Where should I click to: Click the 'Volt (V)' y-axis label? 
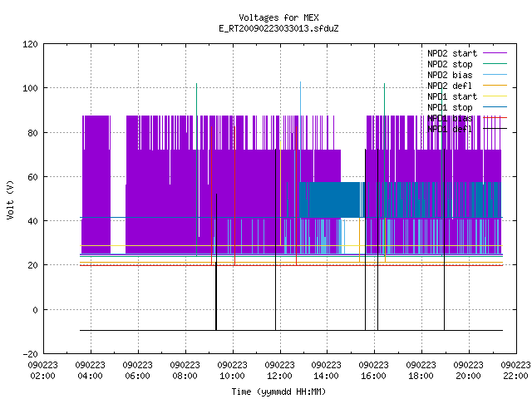10,200
